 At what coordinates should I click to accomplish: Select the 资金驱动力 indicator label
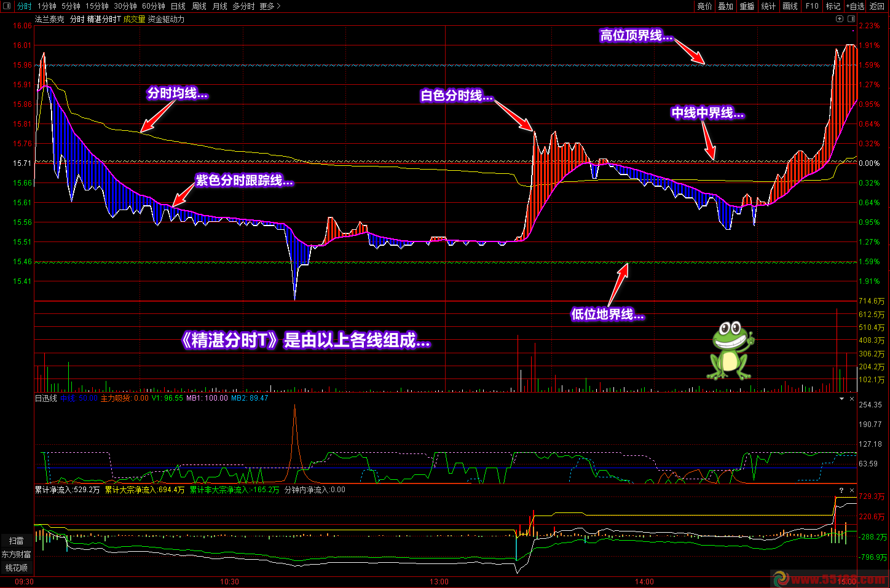[x=166, y=19]
